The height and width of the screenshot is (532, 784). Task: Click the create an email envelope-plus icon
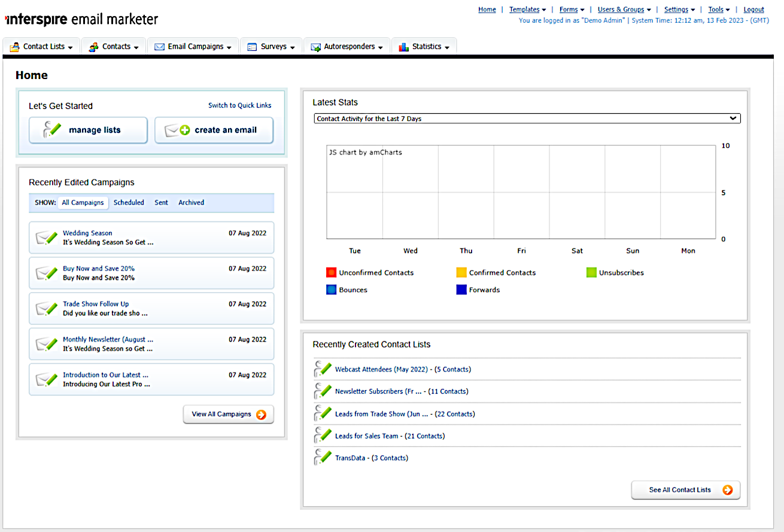point(178,130)
